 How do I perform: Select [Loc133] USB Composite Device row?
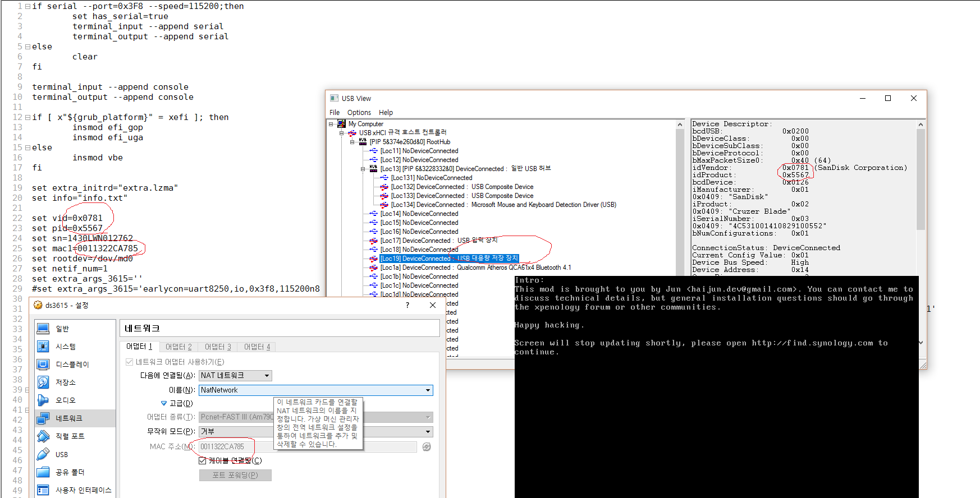click(462, 196)
